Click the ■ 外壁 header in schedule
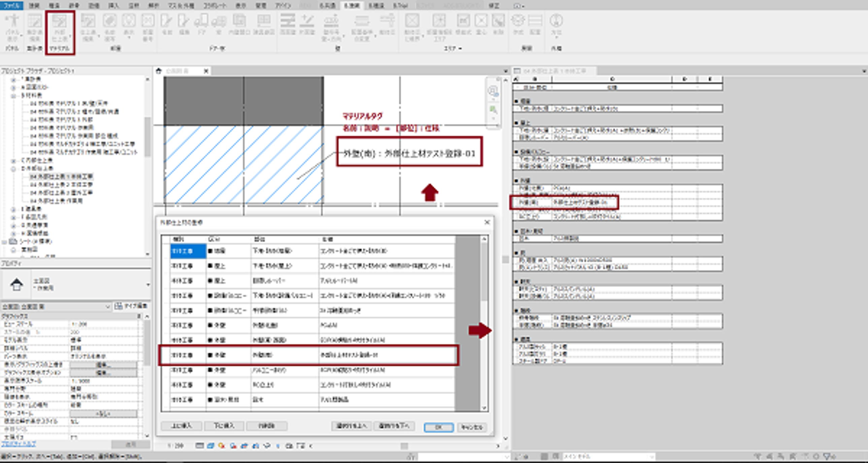868x463 pixels. (x=522, y=180)
